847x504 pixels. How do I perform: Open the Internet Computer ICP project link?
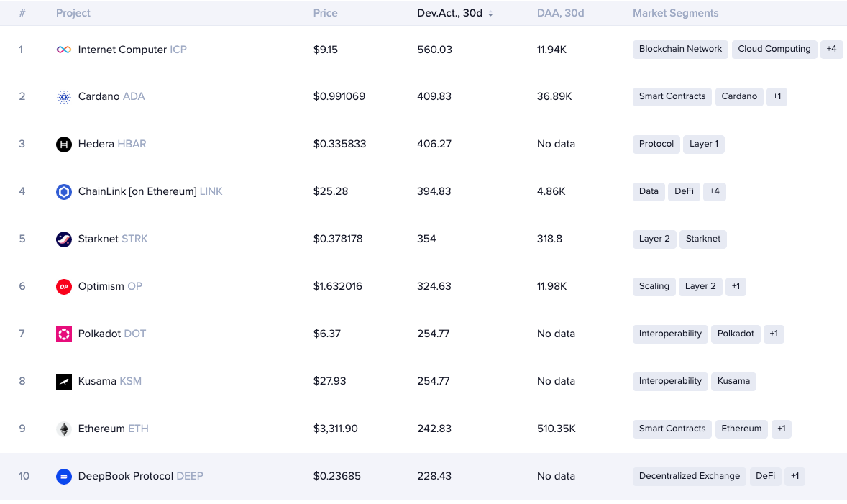tap(132, 50)
